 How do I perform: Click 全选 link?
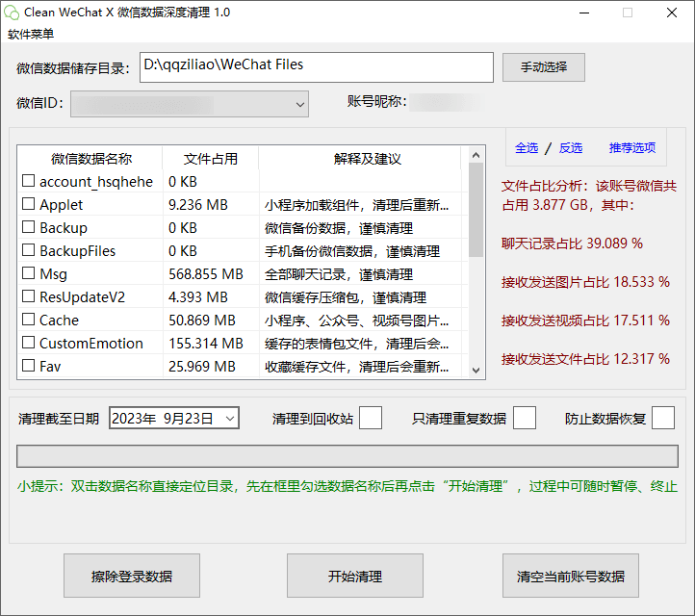click(x=527, y=148)
